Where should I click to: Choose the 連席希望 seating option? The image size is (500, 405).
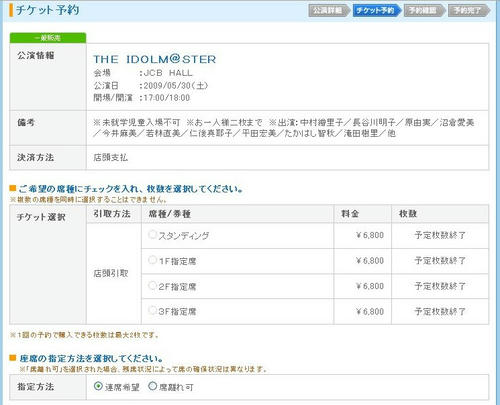pos(98,386)
